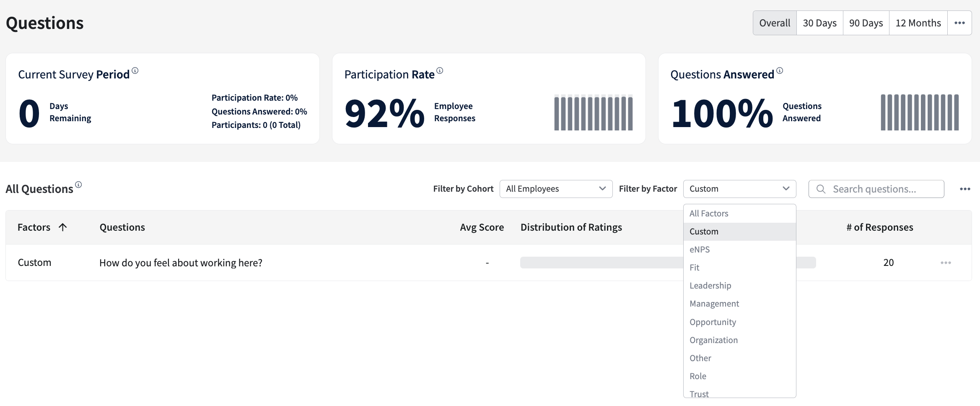Click info icon beside All Questions heading
The image size is (980, 406).
click(78, 185)
